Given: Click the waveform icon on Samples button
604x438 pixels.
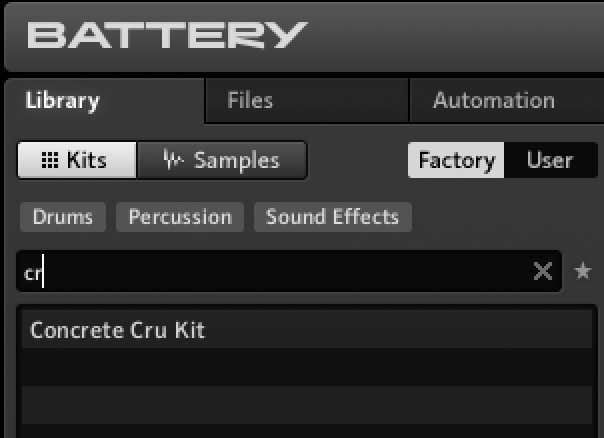Looking at the screenshot, I should tap(174, 160).
